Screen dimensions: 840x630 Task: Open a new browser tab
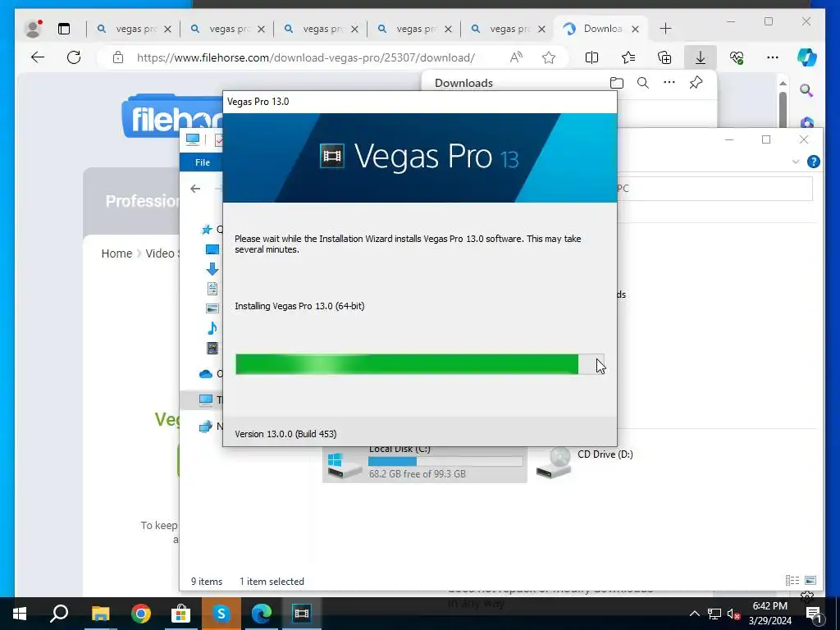pos(665,29)
